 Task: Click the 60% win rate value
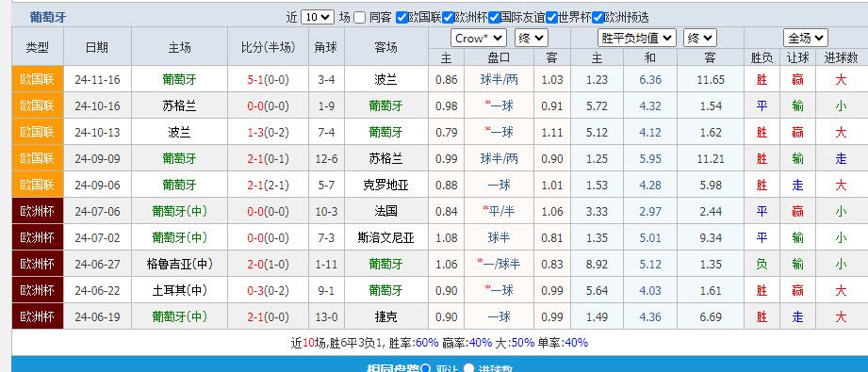(x=427, y=343)
